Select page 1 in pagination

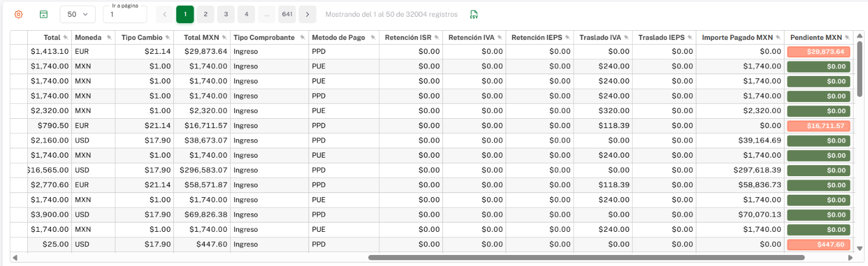tap(185, 14)
